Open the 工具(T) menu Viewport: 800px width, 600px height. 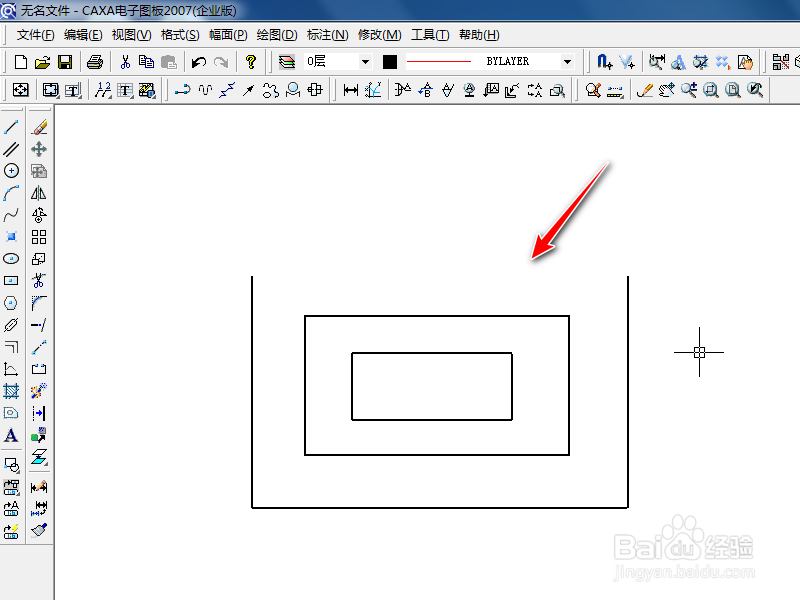[x=430, y=35]
